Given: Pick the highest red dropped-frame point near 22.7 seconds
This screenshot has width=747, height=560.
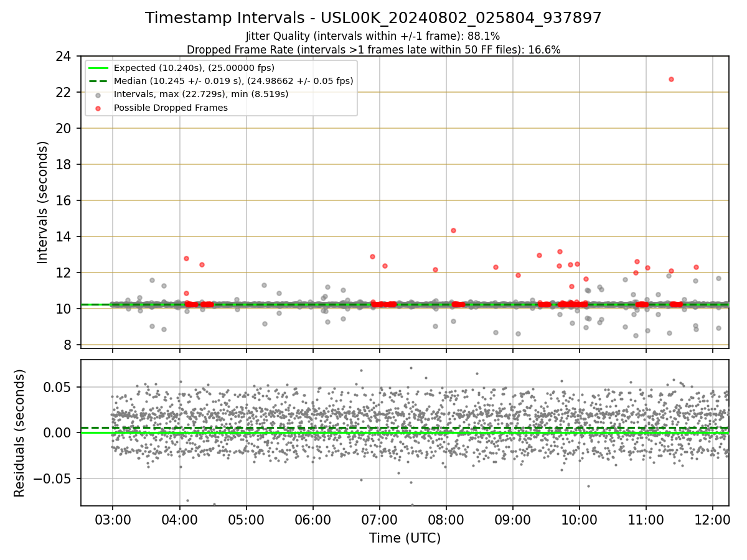Looking at the screenshot, I should pos(671,79).
